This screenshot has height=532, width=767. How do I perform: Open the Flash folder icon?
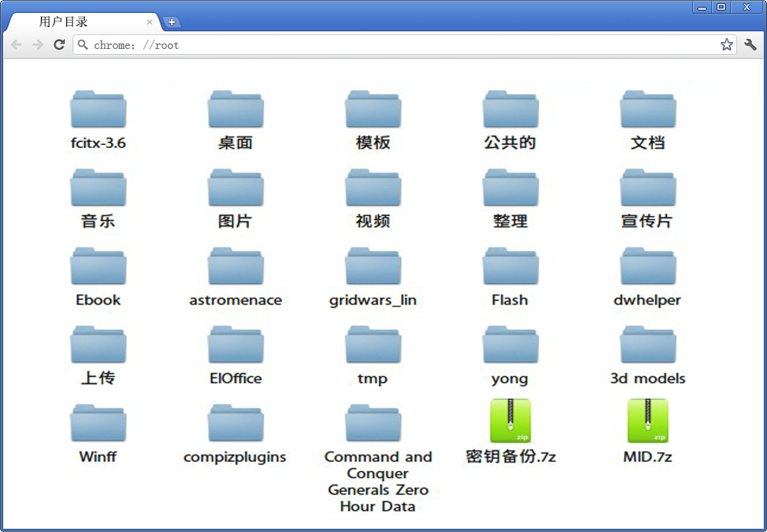pos(510,266)
